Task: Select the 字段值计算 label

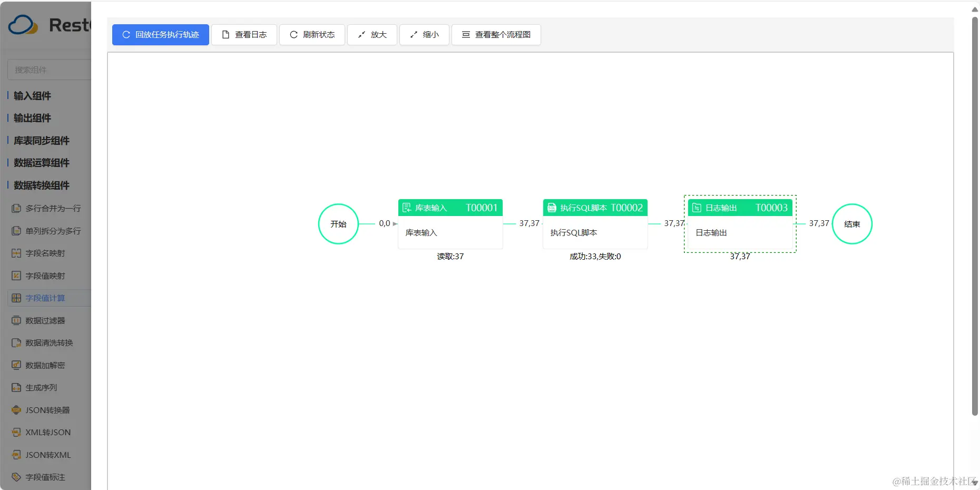Action: click(x=45, y=298)
